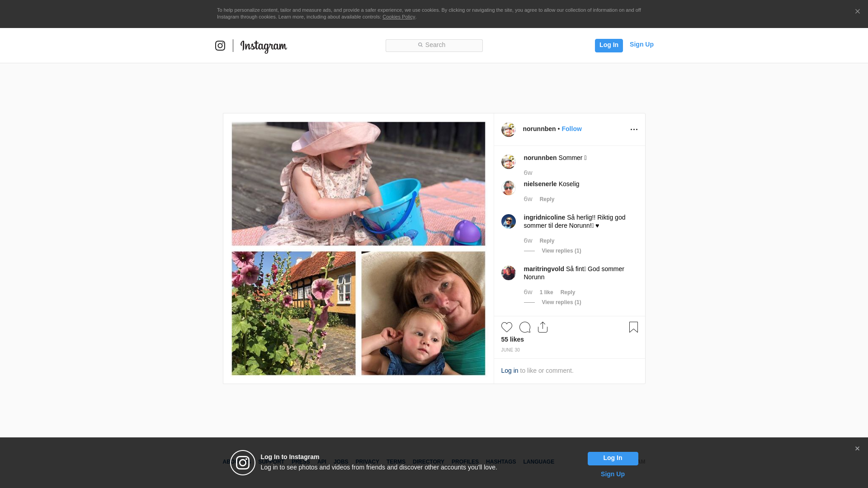
Task: Close the Log In to Instagram banner
Action: tap(857, 449)
